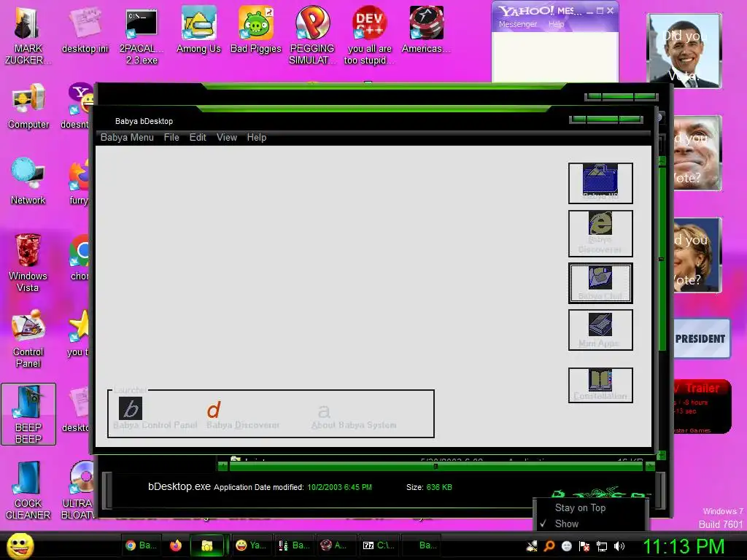Select the MARK ZUCKER desktop icon

point(28,36)
